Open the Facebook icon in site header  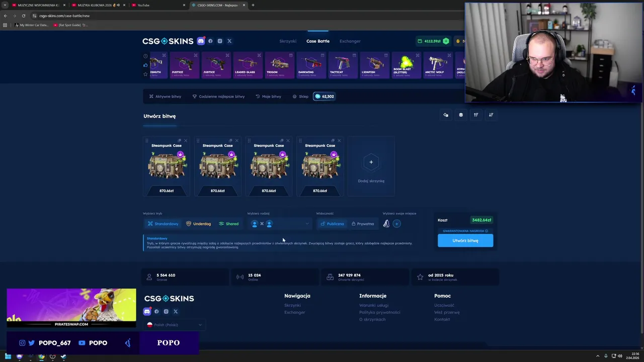(210, 41)
